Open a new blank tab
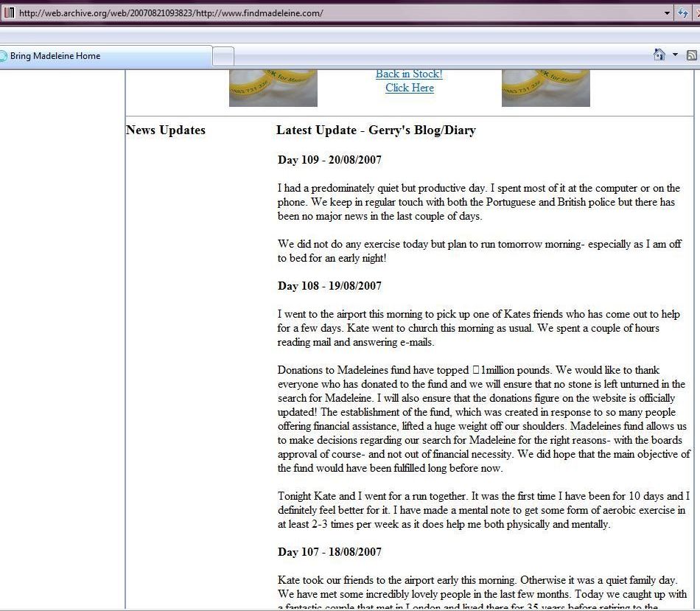 pos(223,56)
